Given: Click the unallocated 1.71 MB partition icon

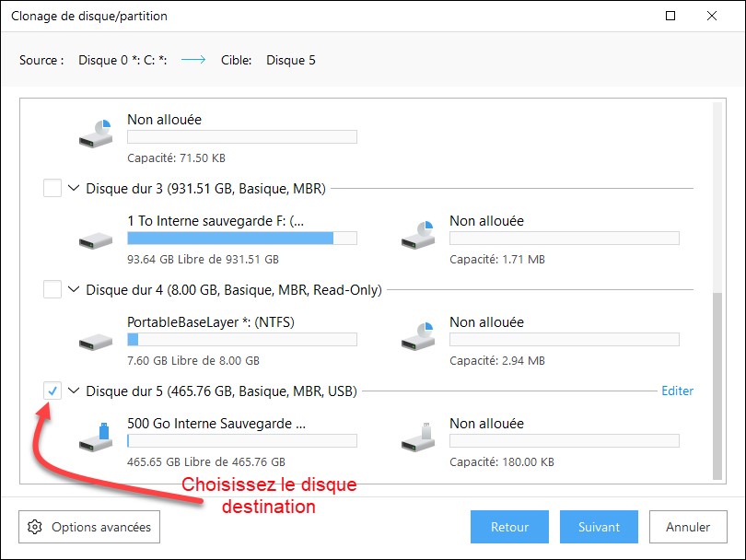Looking at the screenshot, I should 418,237.
